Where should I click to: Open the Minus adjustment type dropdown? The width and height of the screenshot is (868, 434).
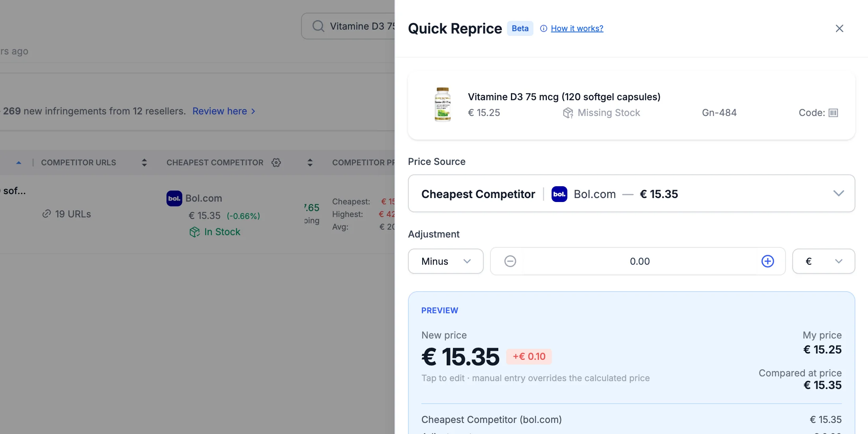(x=445, y=261)
